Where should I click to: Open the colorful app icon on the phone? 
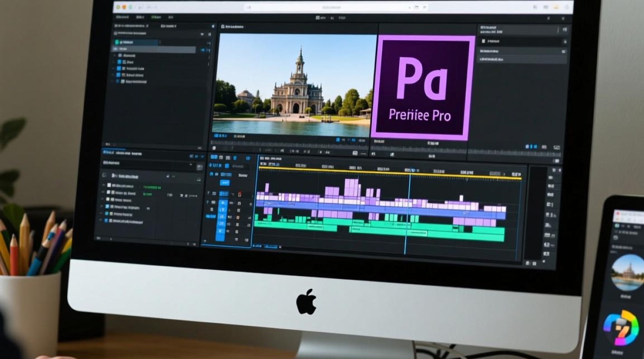pos(621,328)
